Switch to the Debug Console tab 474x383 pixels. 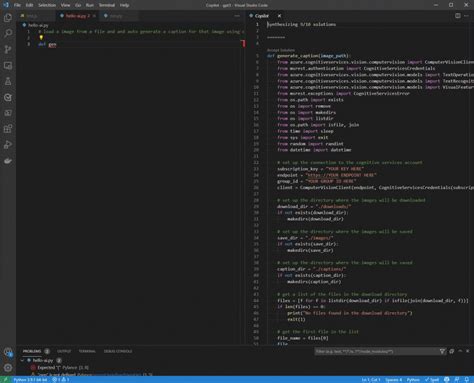click(118, 351)
